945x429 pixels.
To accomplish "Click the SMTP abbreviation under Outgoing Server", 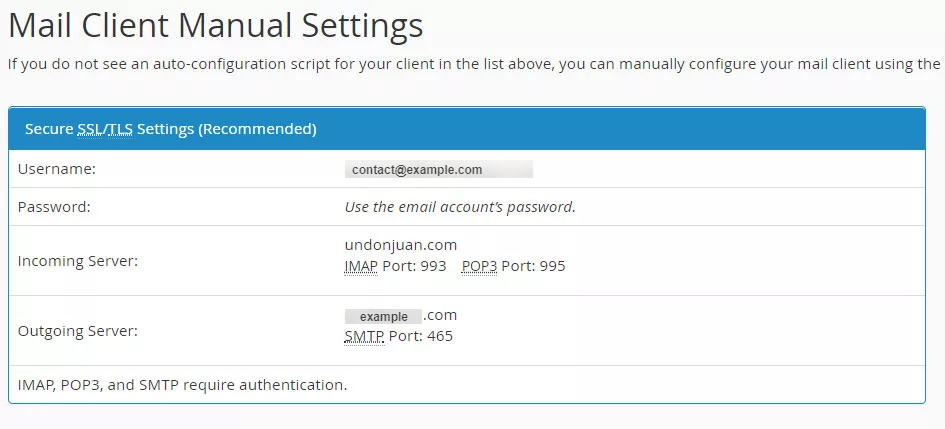I will (x=364, y=336).
